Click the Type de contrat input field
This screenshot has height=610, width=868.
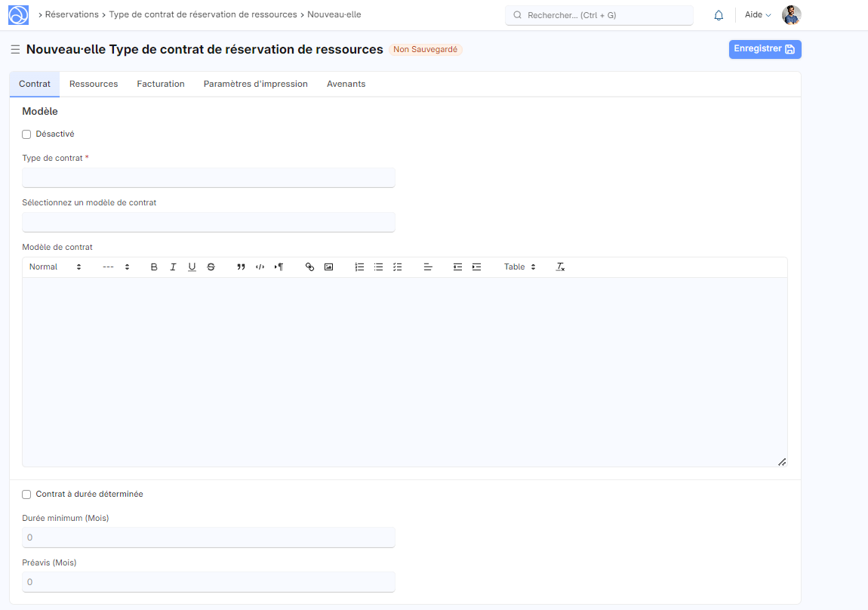pos(208,177)
